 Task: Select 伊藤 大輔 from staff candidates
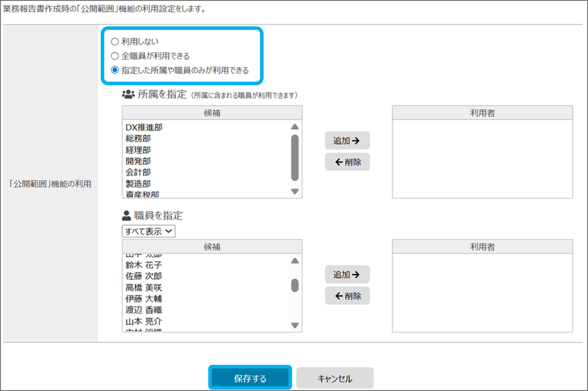pos(144,299)
